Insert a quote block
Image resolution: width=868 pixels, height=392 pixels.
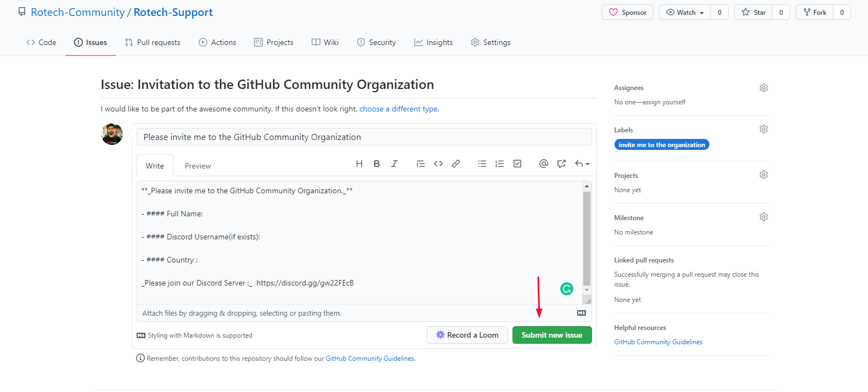click(x=421, y=164)
